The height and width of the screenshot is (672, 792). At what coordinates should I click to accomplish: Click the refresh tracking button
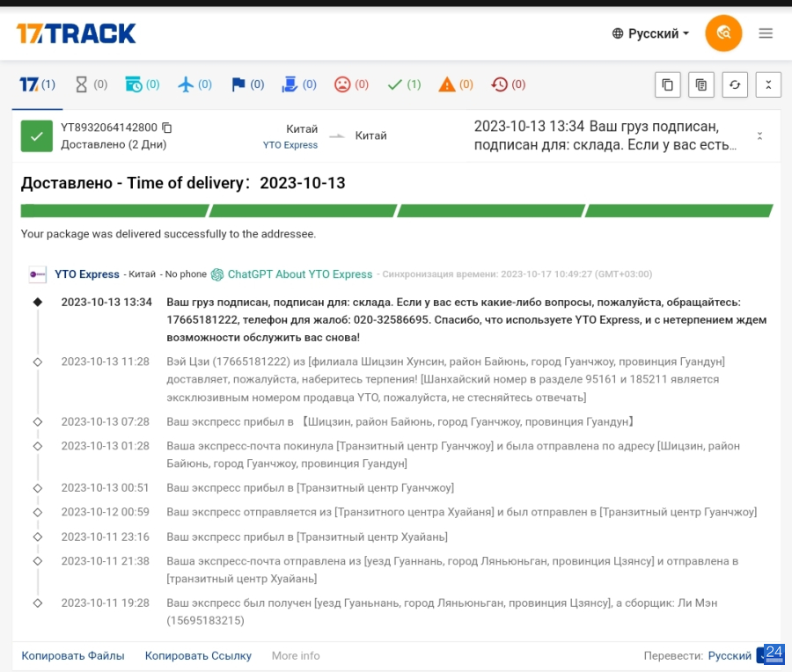[735, 84]
